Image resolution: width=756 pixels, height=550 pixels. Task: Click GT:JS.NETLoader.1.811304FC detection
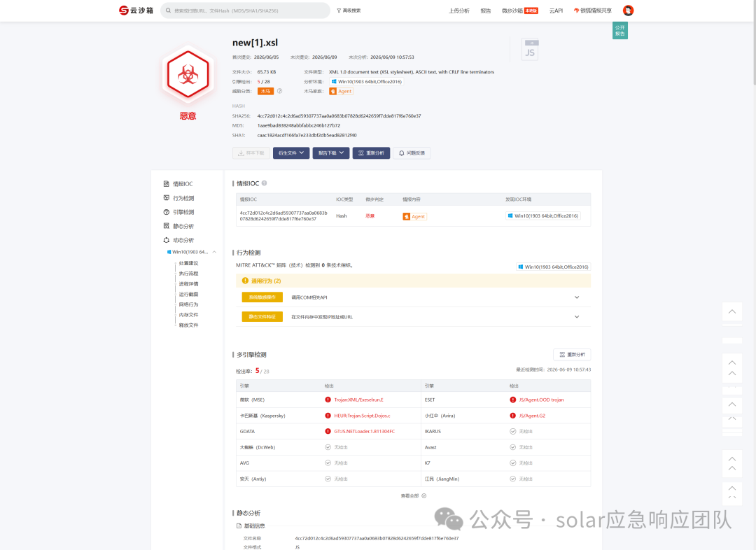click(x=365, y=432)
